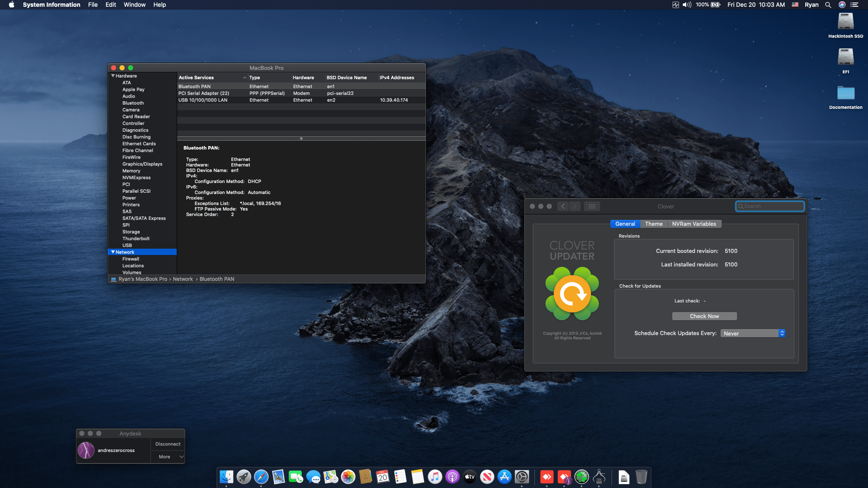Disconnect the Anydesk session
Screen dimensions: 868x488
168,444
